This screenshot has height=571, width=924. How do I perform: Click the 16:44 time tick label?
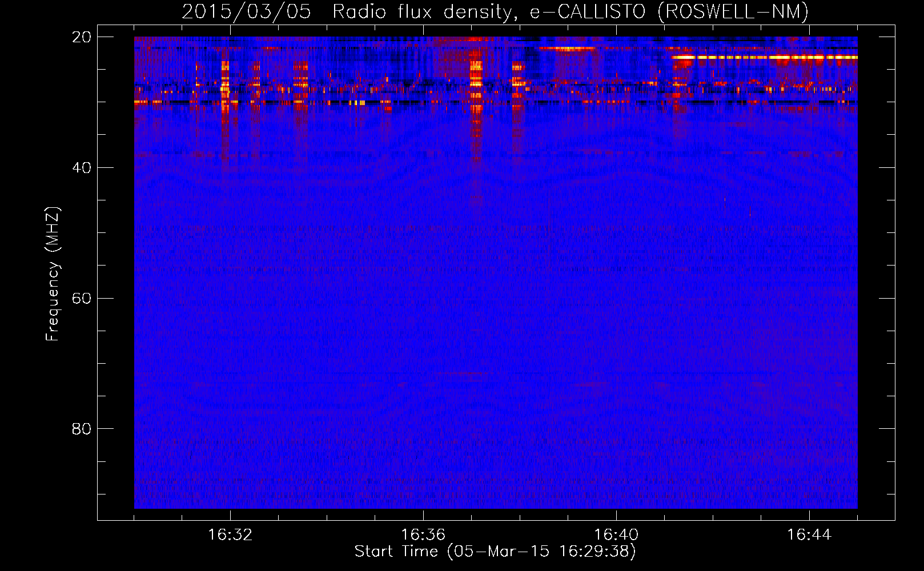[x=809, y=535]
